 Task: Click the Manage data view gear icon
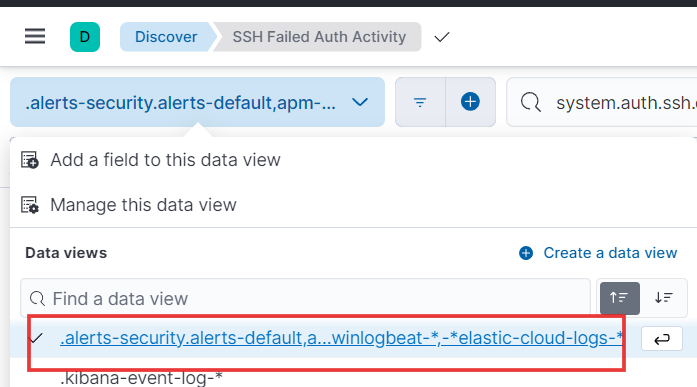click(x=30, y=205)
